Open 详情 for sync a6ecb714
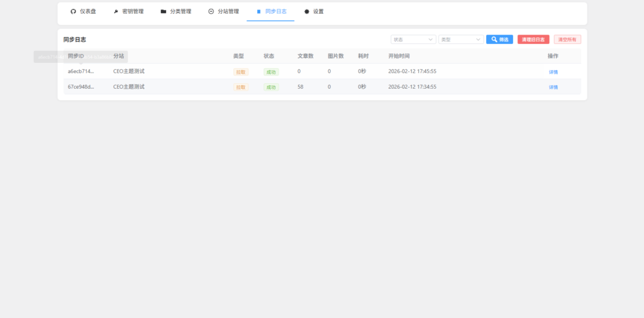 point(553,72)
